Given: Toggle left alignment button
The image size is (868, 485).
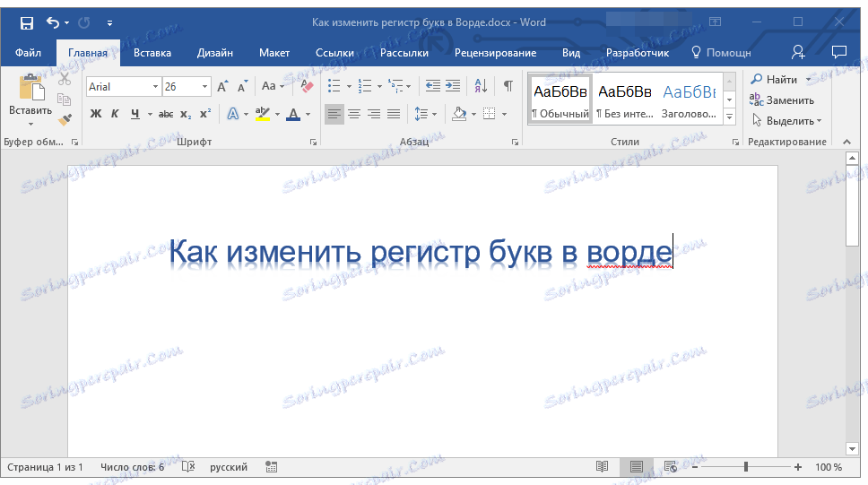Looking at the screenshot, I should 334,114.
